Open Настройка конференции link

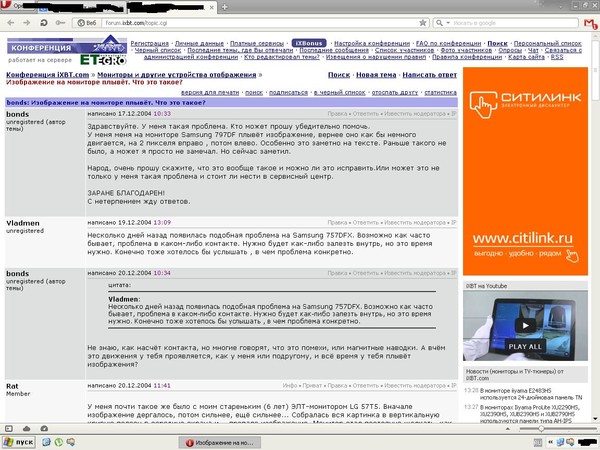[372, 43]
